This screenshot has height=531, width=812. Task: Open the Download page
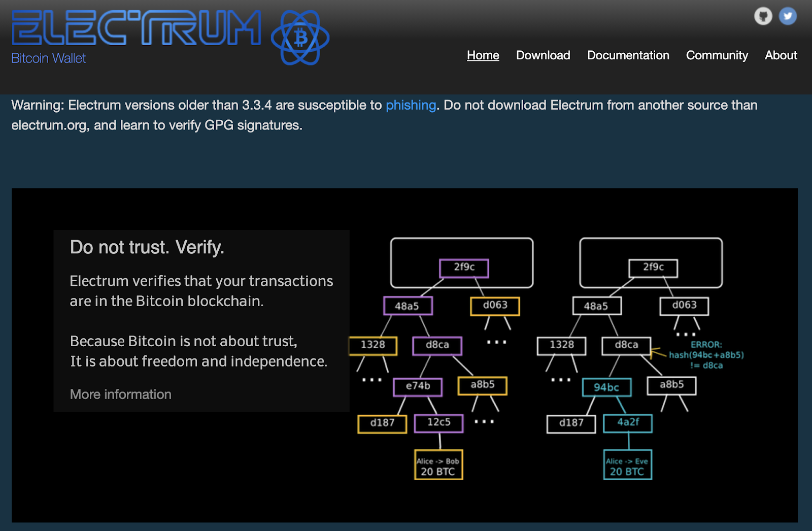click(543, 55)
